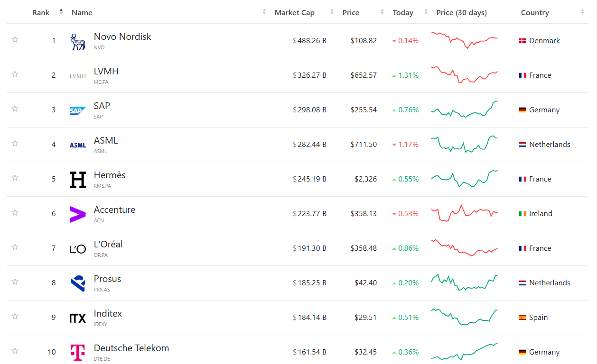
Task: Click France flag in LVMH row
Action: (x=523, y=75)
